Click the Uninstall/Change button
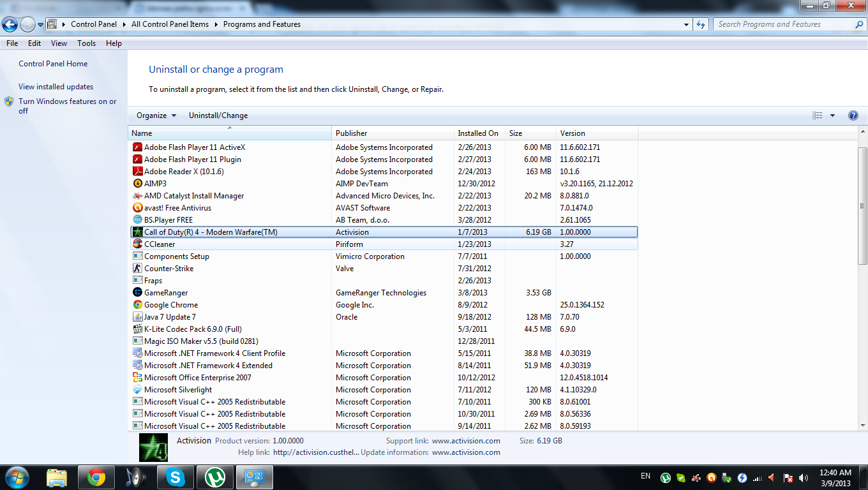This screenshot has width=868, height=490. pos(218,115)
